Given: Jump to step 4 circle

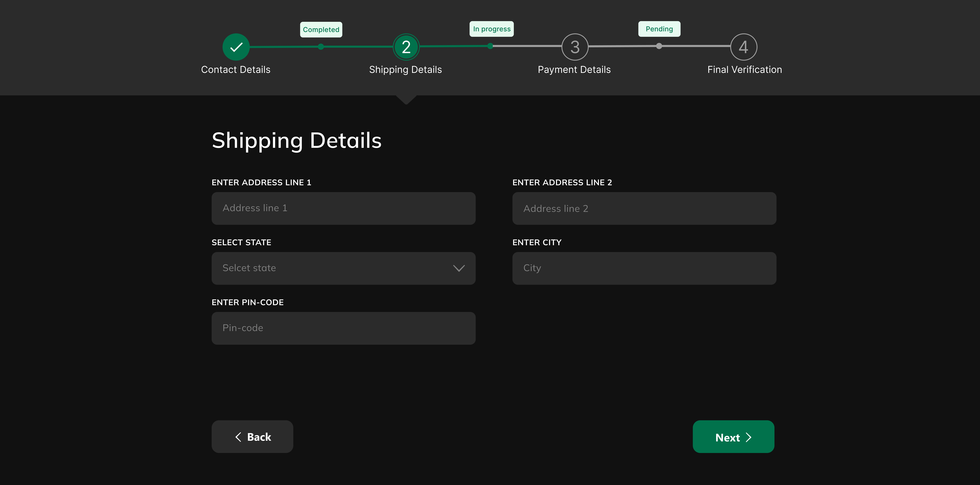Looking at the screenshot, I should click(x=743, y=47).
